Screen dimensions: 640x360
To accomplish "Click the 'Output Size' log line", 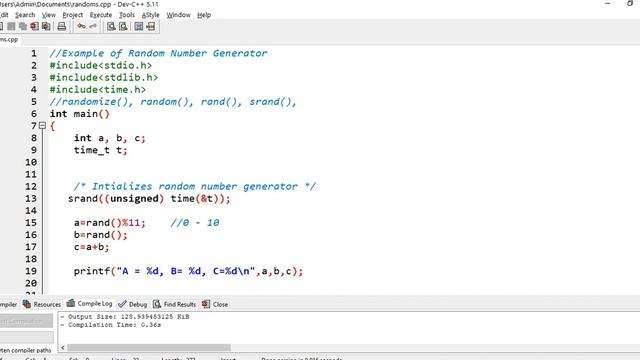I will pos(125,317).
